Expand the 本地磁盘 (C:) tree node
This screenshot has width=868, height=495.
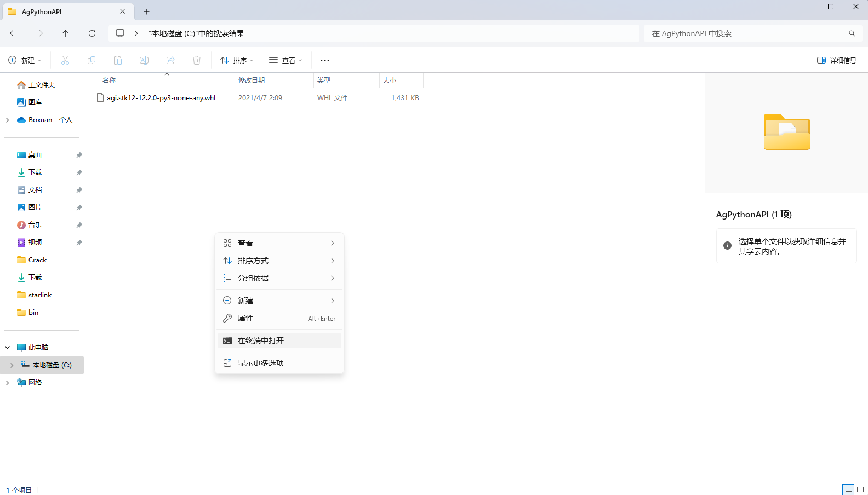(x=12, y=365)
